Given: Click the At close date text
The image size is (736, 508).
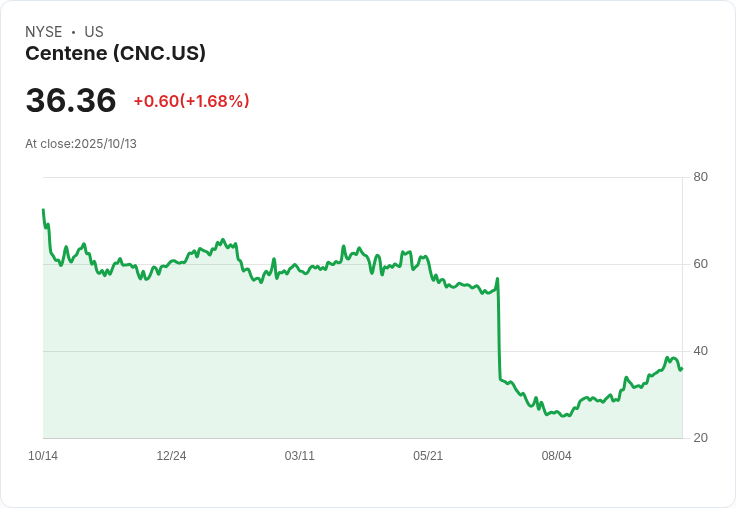Looking at the screenshot, I should 81,144.
